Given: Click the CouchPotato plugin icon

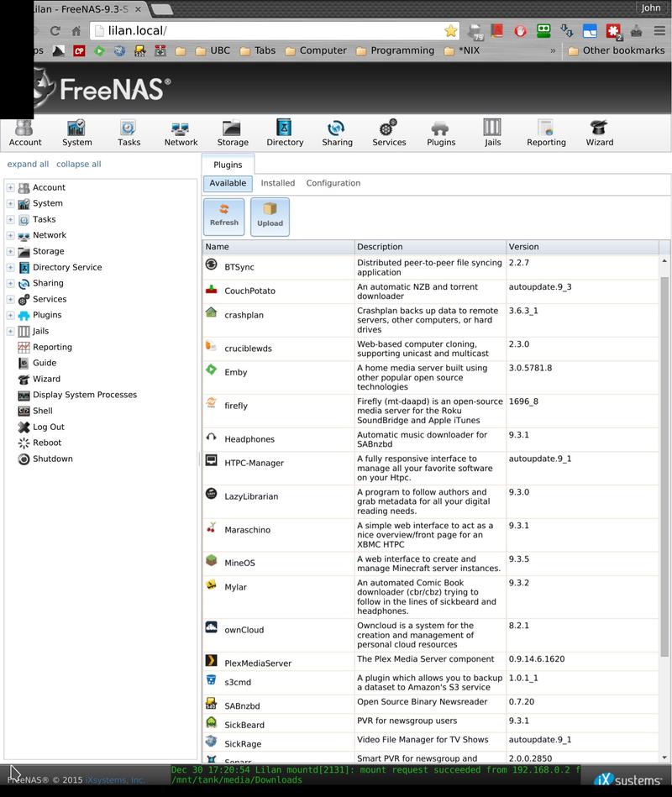Looking at the screenshot, I should 211,289.
